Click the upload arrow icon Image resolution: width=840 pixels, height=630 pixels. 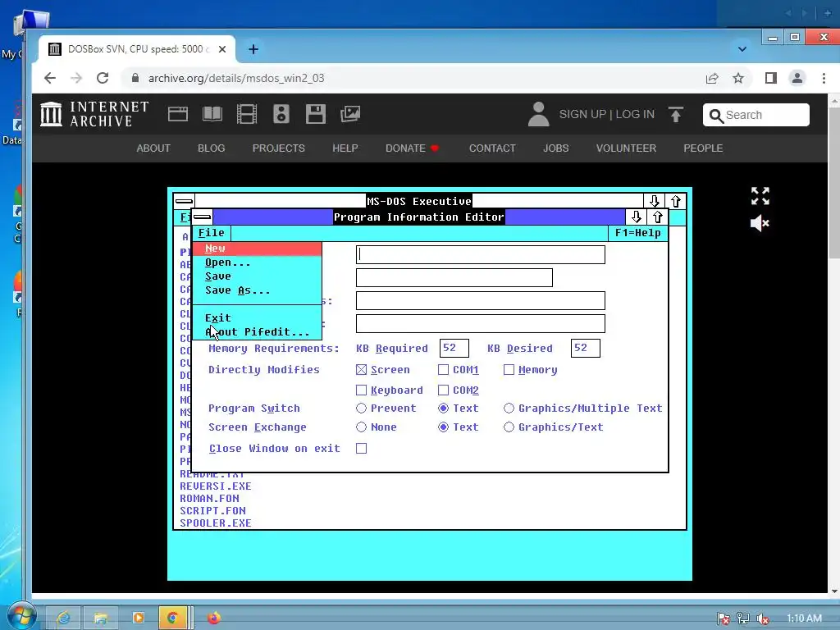coord(676,115)
